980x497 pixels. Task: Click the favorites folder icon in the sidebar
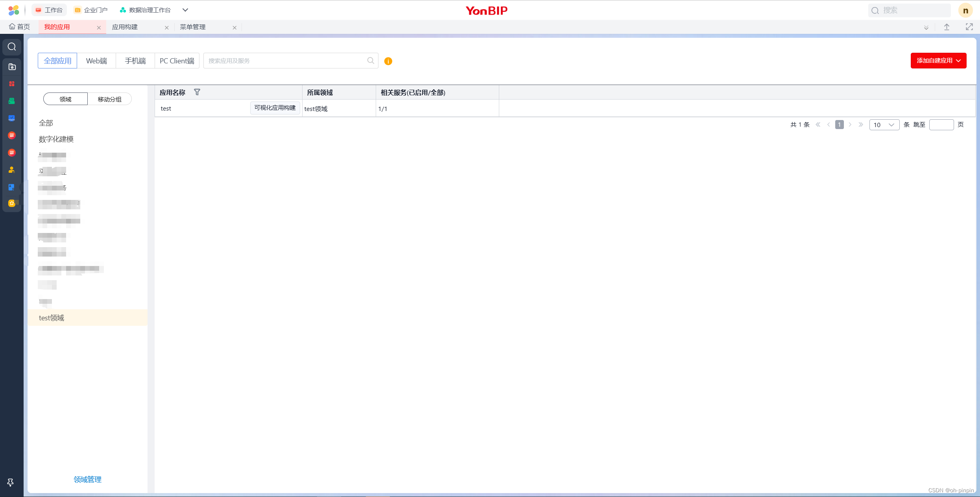[11, 67]
